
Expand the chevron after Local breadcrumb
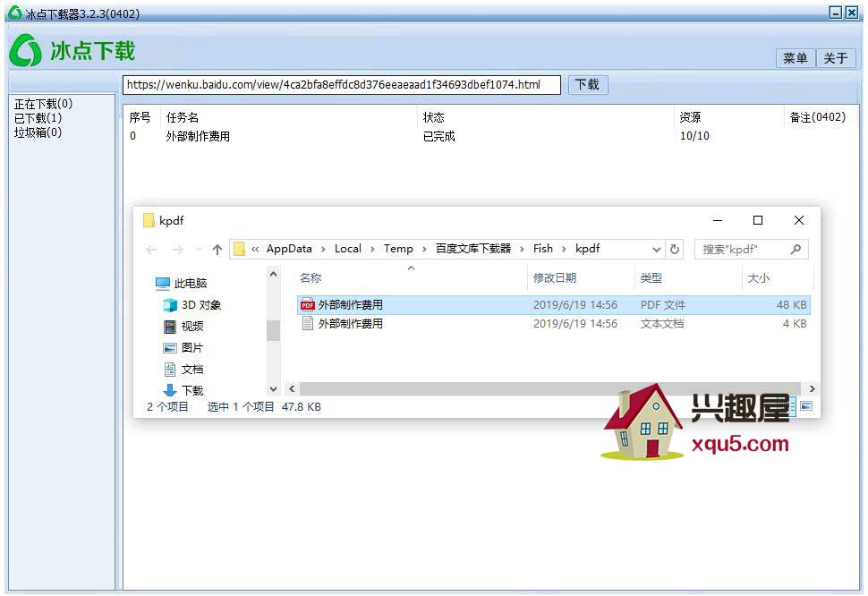coord(372,249)
